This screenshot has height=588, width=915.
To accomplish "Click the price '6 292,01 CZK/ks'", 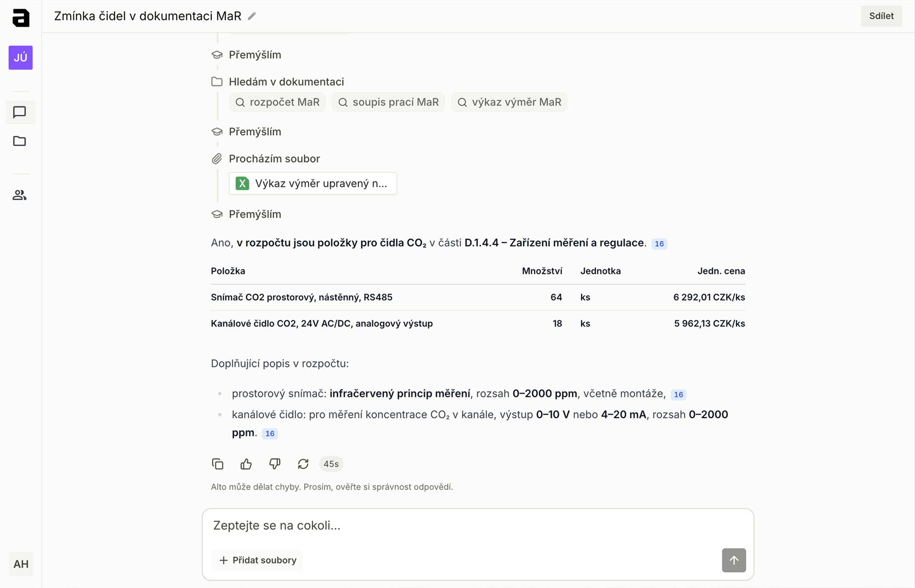I will click(x=709, y=297).
